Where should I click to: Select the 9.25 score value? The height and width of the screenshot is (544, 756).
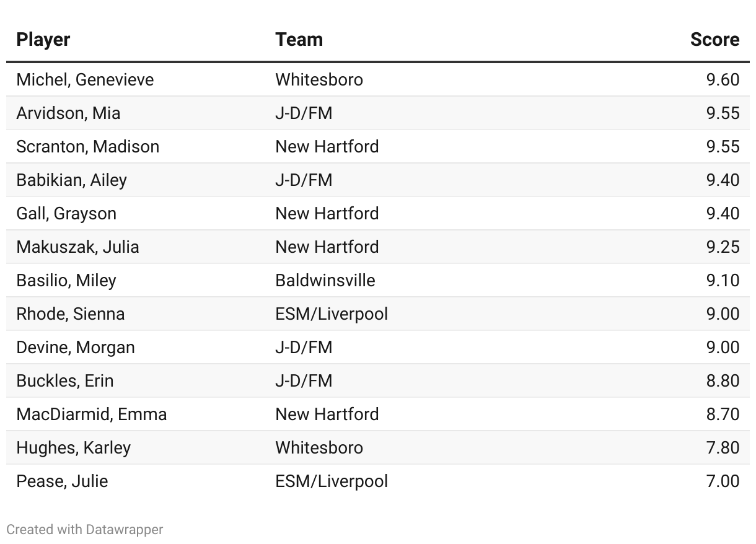tap(723, 247)
